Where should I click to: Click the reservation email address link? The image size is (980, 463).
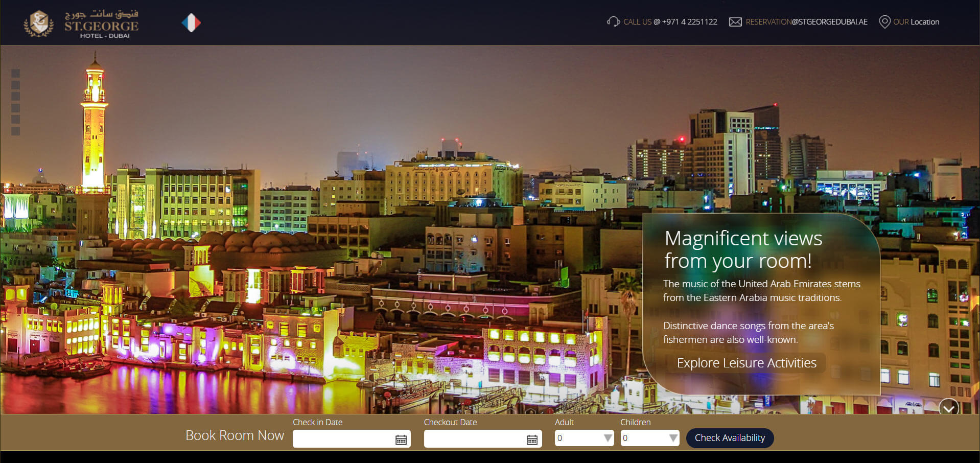point(806,22)
